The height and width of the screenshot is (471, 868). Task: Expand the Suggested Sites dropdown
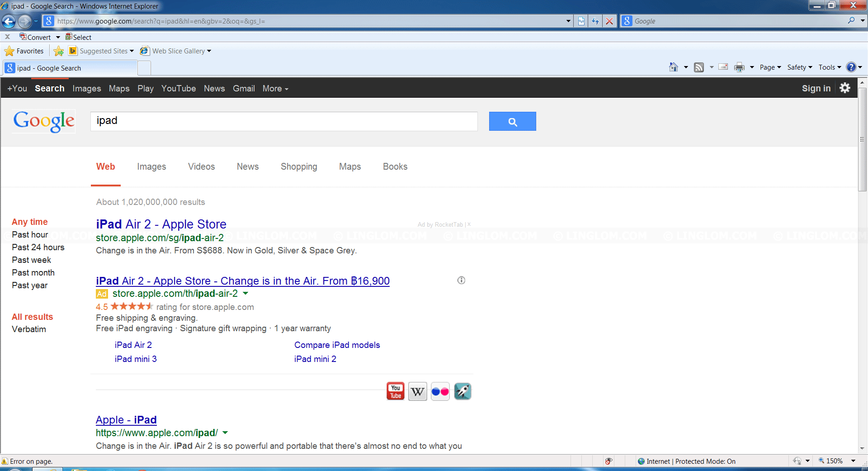pyautogui.click(x=132, y=51)
